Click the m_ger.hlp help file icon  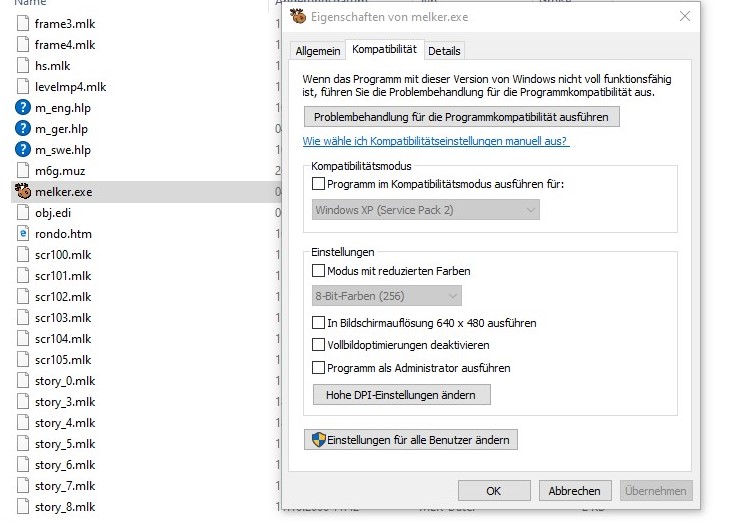(x=23, y=128)
